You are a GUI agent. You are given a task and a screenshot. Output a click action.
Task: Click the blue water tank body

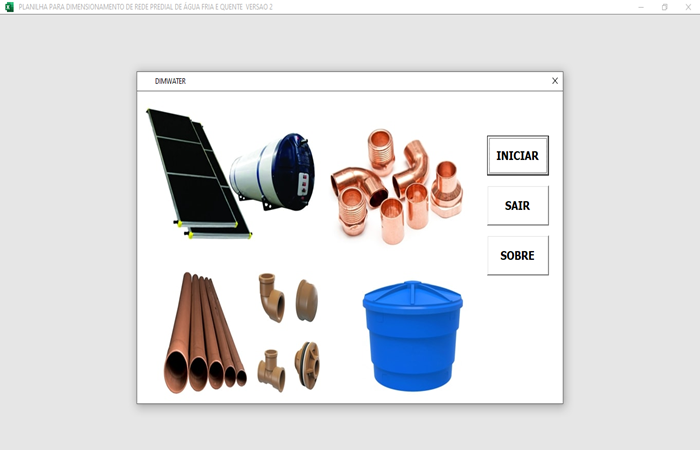click(412, 345)
